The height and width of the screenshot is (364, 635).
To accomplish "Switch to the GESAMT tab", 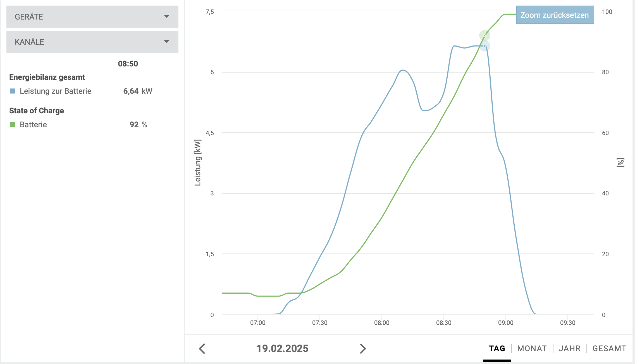I will click(x=609, y=348).
